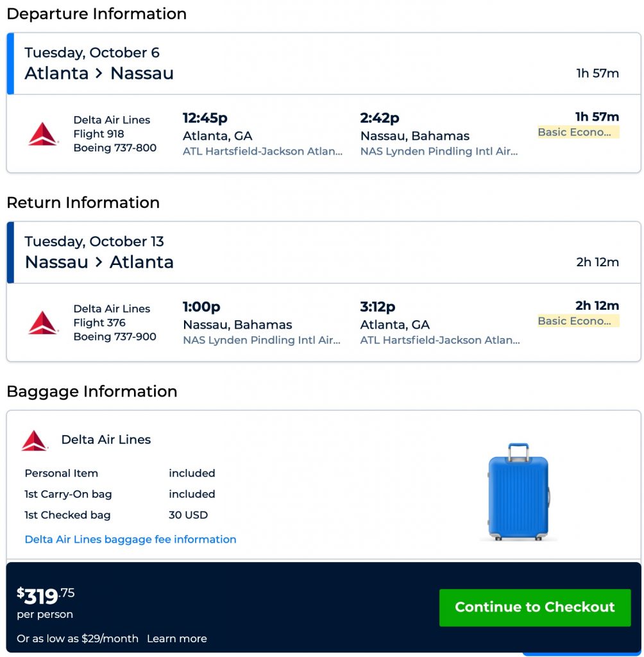Click the 1st Checked bag 30 USD fee
The image size is (644, 657).
[188, 515]
